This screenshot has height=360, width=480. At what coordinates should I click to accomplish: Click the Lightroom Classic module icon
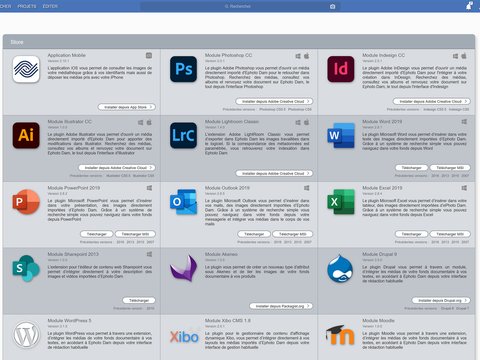click(x=183, y=135)
